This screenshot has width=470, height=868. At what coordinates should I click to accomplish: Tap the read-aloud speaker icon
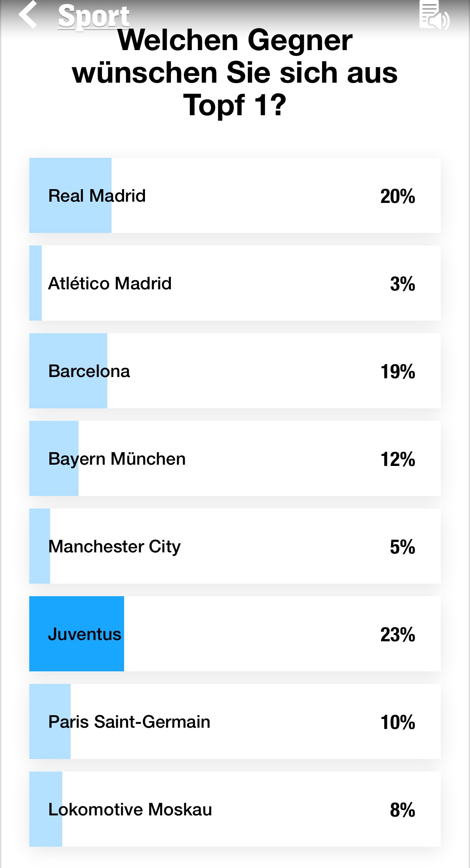pyautogui.click(x=434, y=16)
